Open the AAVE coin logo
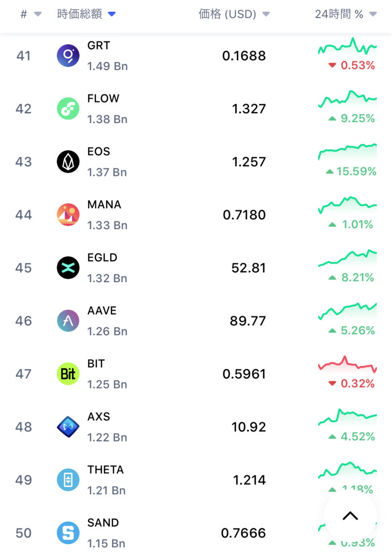The height and width of the screenshot is (560, 392). pyautogui.click(x=68, y=321)
